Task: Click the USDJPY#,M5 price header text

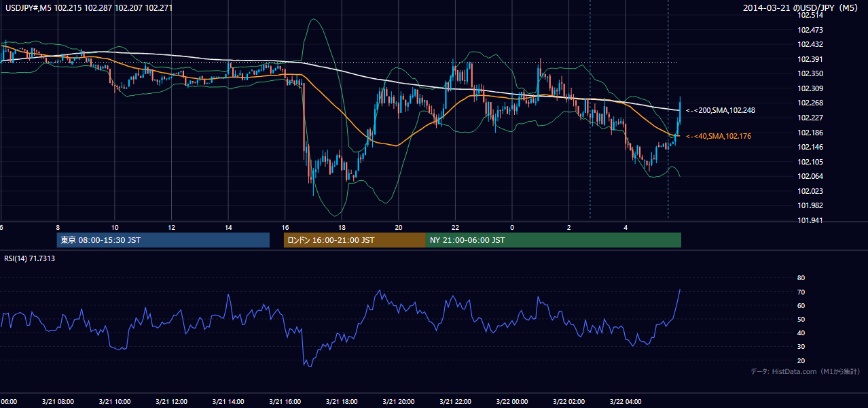Action: [89, 8]
